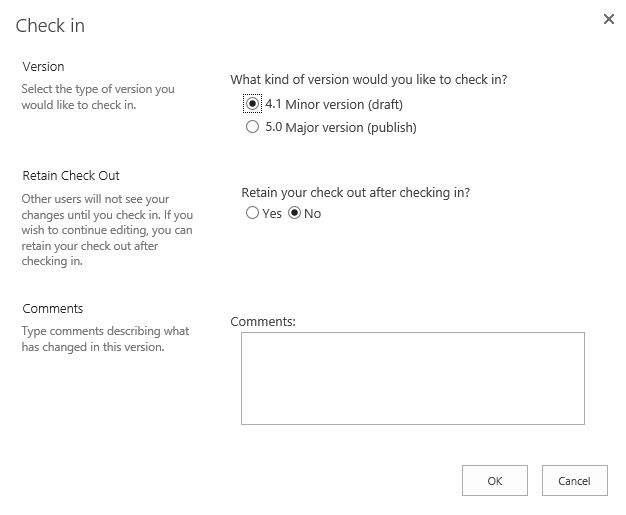Click the "Select the type of version" description
Screen dimensions: 626x515
point(97,96)
